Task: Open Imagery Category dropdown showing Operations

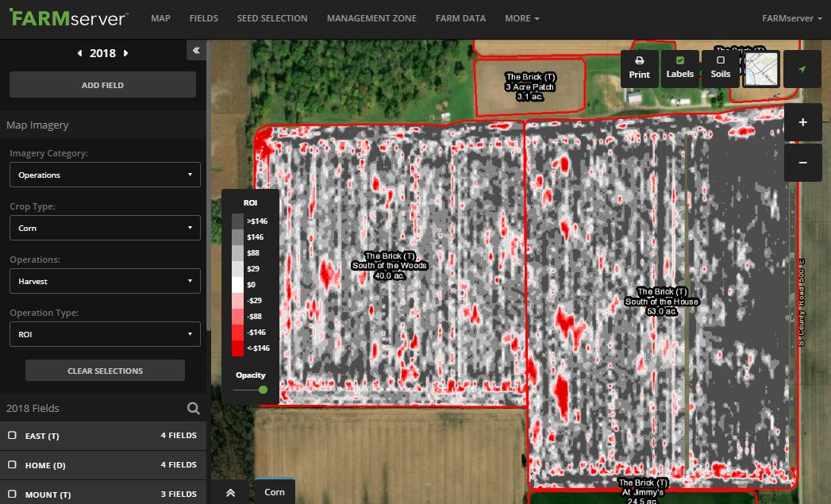Action: coord(105,175)
